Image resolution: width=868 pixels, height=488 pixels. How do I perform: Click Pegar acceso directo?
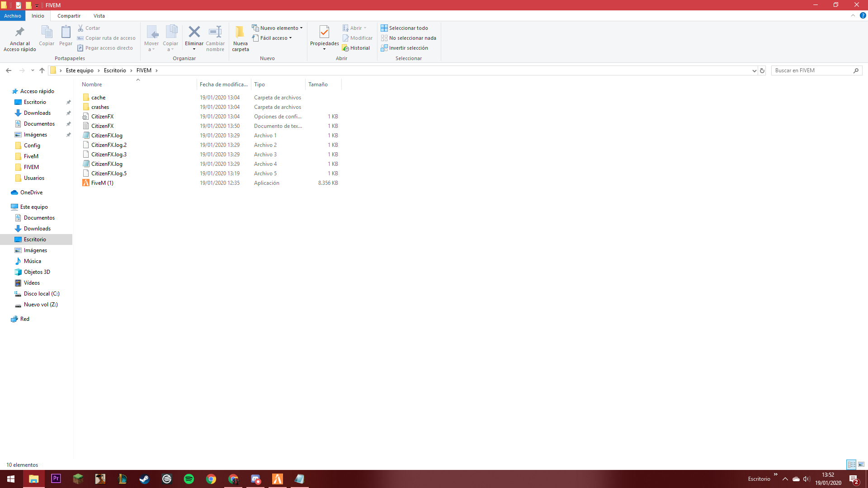click(105, 48)
